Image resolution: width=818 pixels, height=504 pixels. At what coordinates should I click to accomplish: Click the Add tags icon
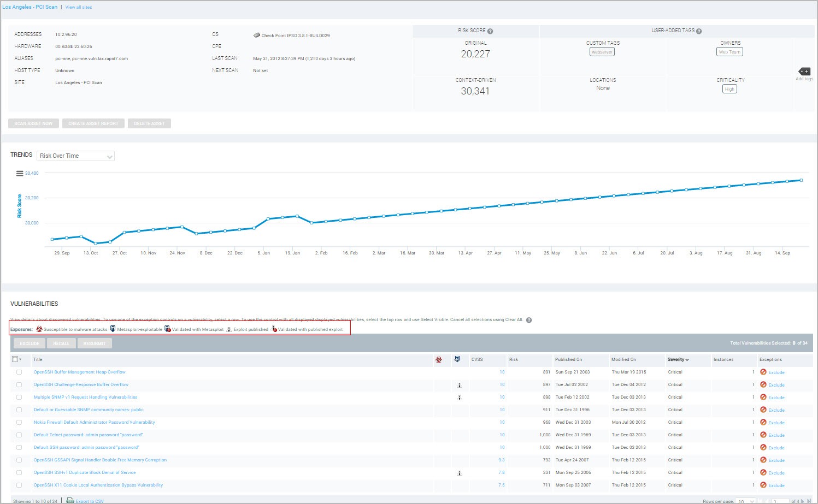point(804,72)
